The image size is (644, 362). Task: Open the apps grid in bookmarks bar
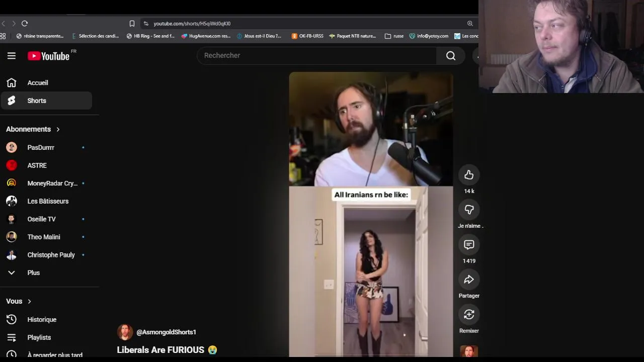[x=3, y=36]
